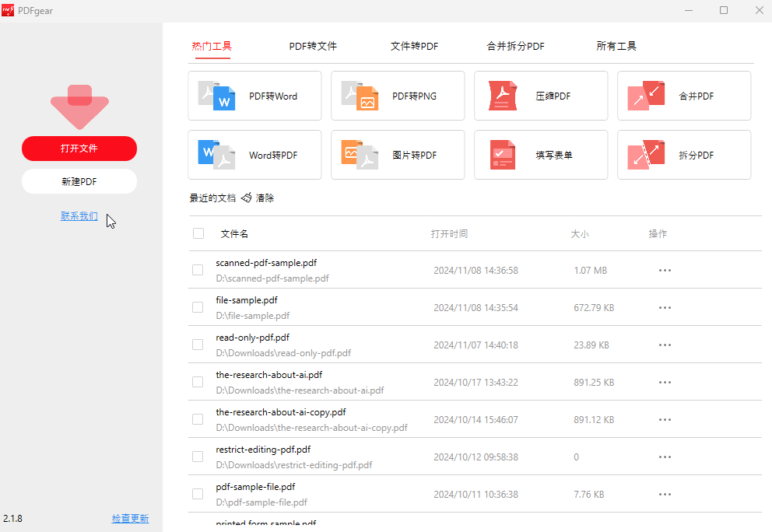
Task: Expand the actions menu for the-research-about-ai.pdf
Action: tap(665, 383)
